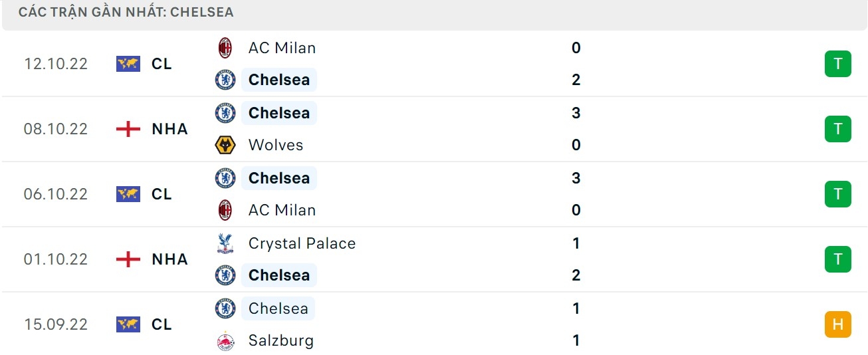Screen dimensions: 868x355
Task: Click the green T badge for the Wolves match
Action: click(837, 129)
